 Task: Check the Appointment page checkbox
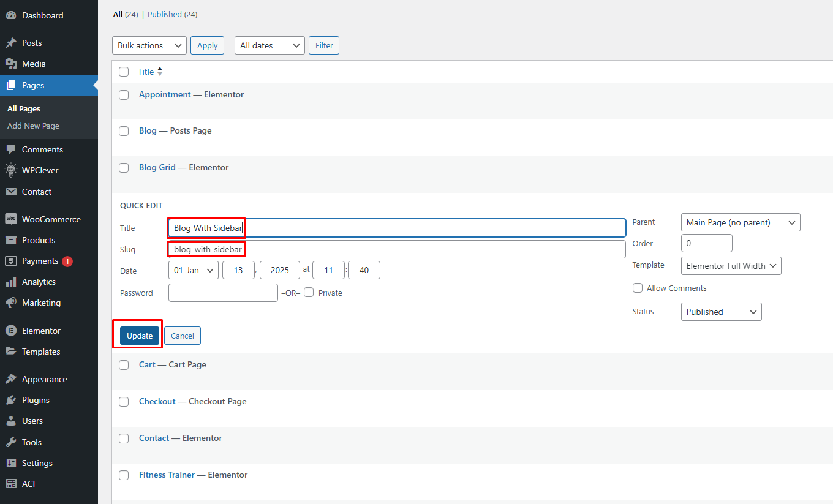click(x=124, y=95)
